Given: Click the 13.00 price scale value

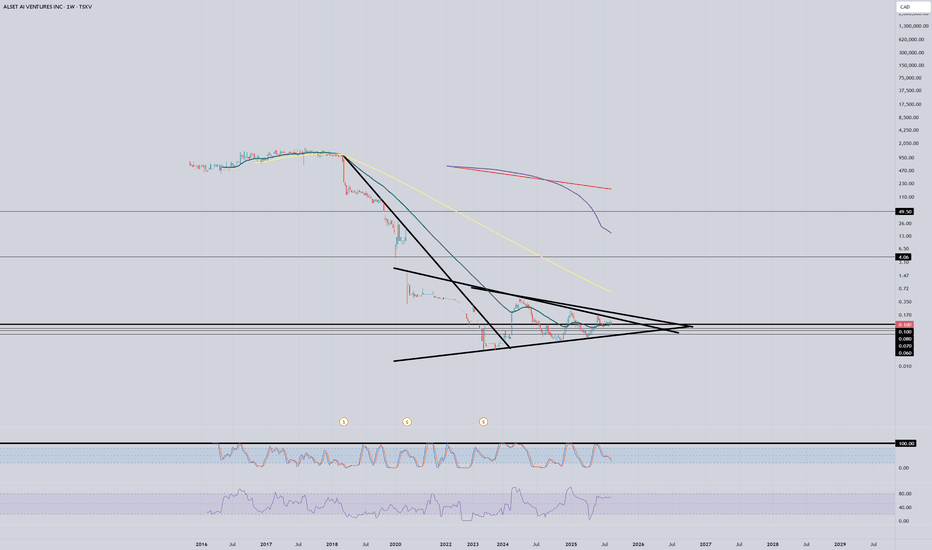Looking at the screenshot, I should [905, 236].
